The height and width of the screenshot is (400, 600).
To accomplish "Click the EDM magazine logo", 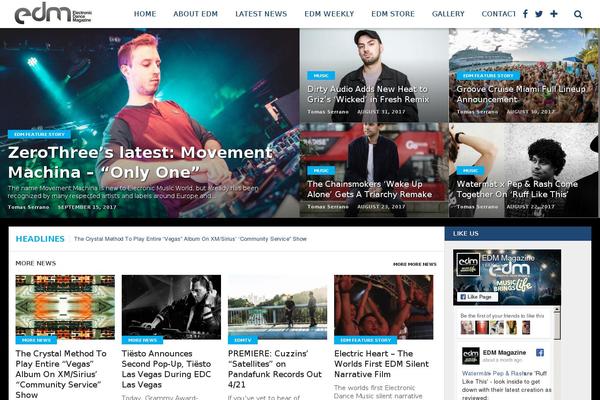I will [x=53, y=13].
